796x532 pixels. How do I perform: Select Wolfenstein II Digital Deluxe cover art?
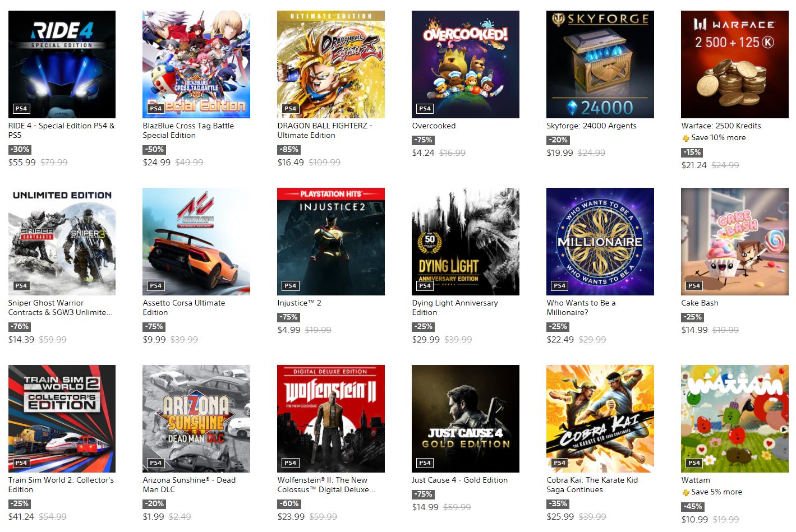(331, 419)
